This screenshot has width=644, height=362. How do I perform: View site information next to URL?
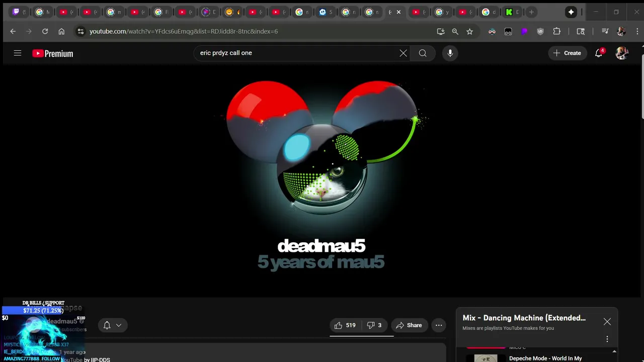[80, 31]
